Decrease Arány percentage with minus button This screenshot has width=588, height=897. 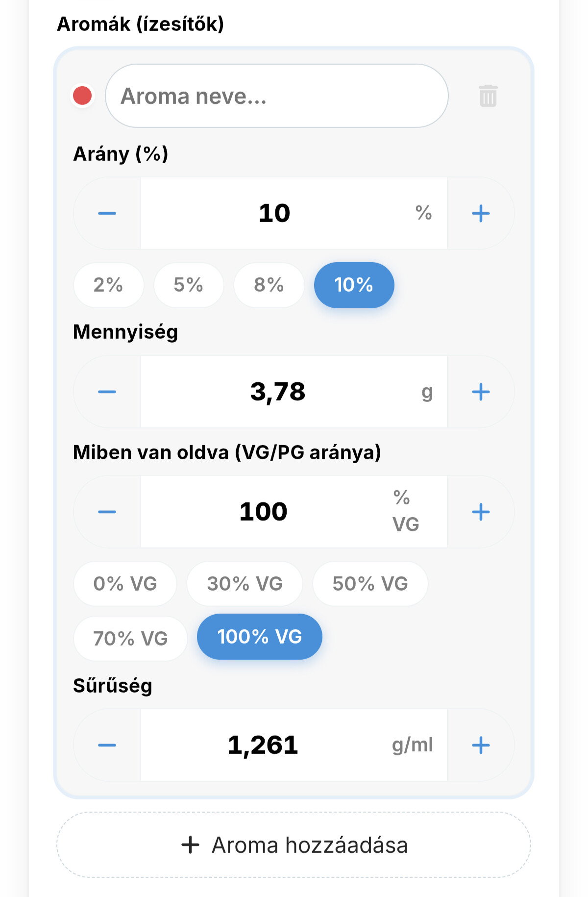[107, 213]
